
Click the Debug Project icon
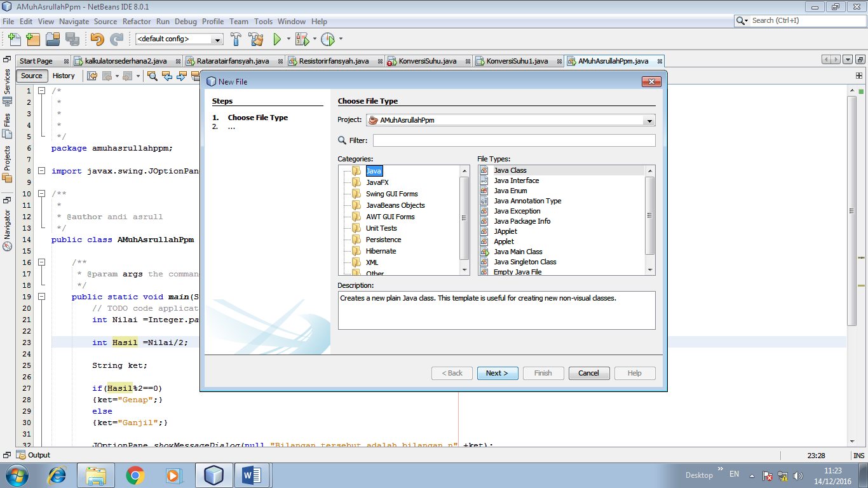click(x=302, y=39)
